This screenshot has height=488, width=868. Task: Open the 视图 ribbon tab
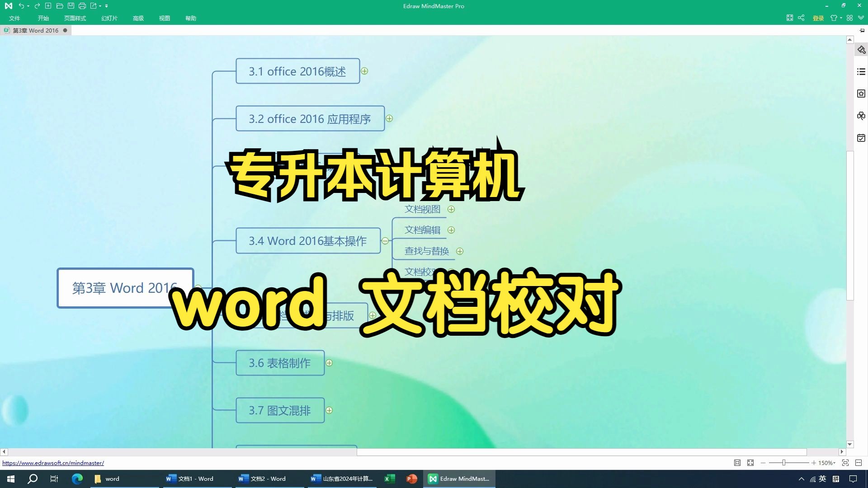165,18
